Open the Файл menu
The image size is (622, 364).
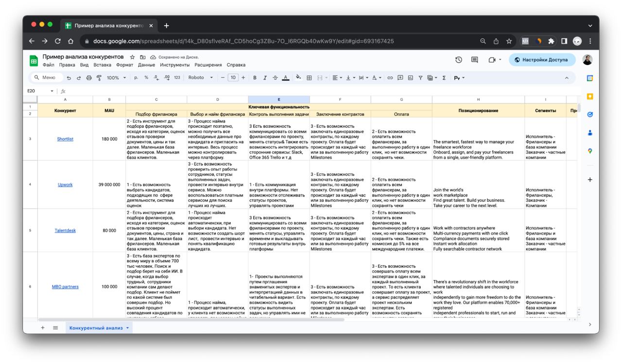click(x=49, y=65)
